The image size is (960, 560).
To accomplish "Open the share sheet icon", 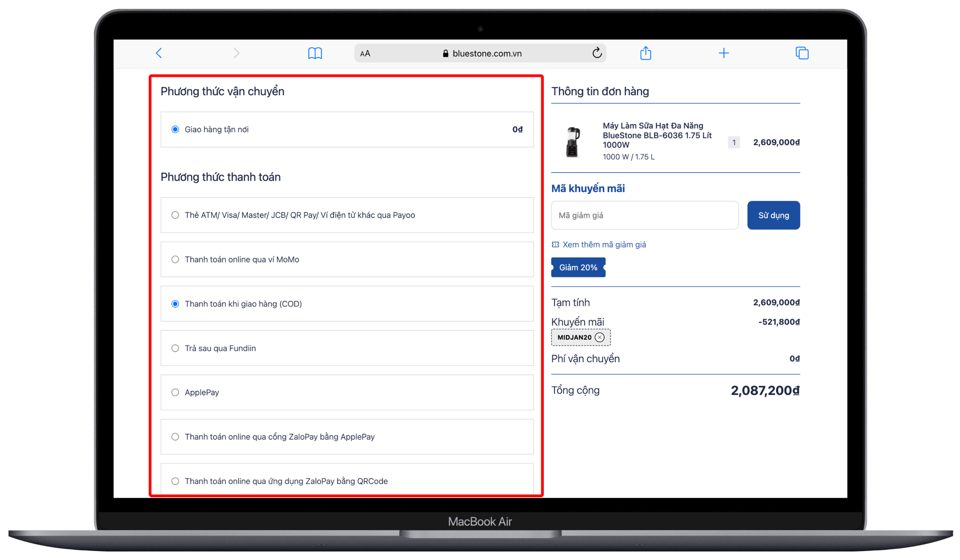I will (645, 53).
